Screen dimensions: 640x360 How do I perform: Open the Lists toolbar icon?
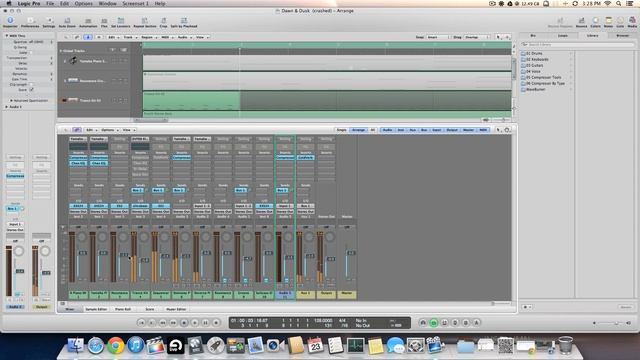point(620,22)
